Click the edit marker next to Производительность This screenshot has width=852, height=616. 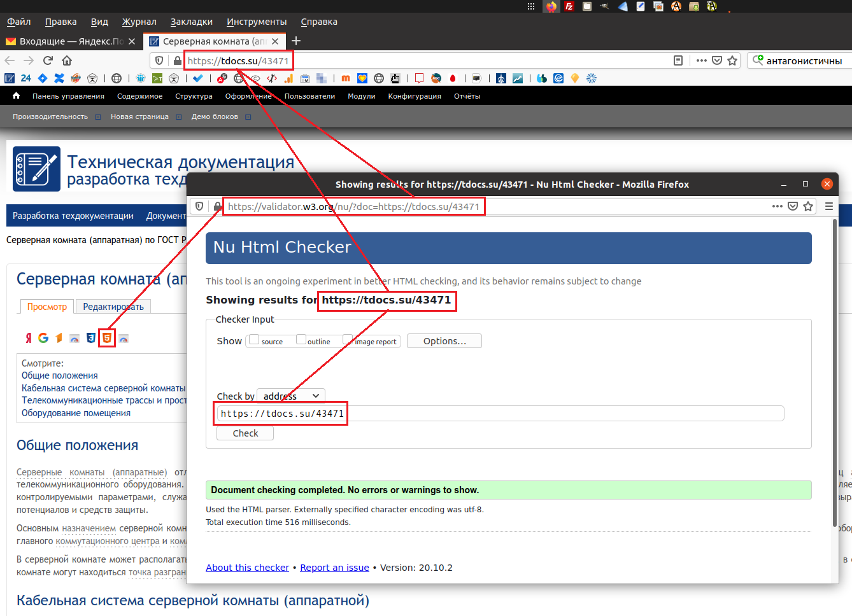(98, 117)
